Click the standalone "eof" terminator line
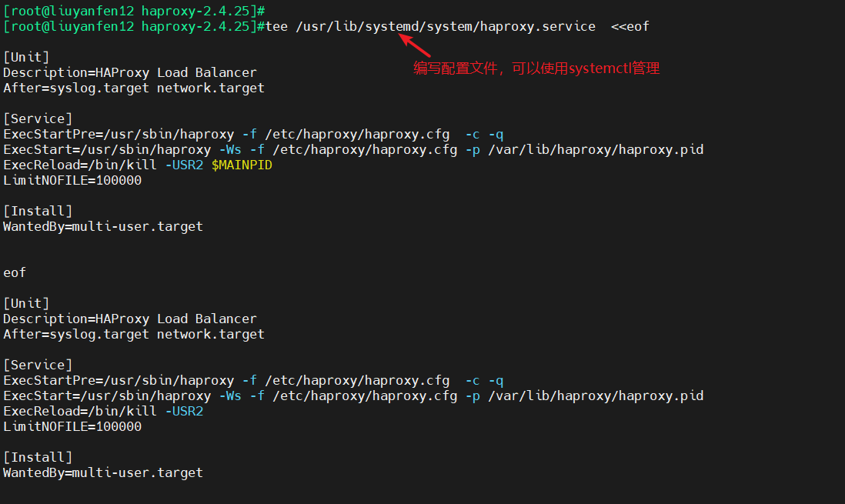The width and height of the screenshot is (845, 504). (x=15, y=272)
